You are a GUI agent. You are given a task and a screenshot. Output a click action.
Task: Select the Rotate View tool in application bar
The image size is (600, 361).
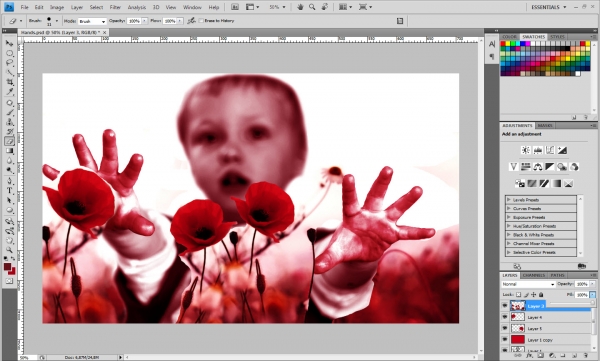pos(324,7)
